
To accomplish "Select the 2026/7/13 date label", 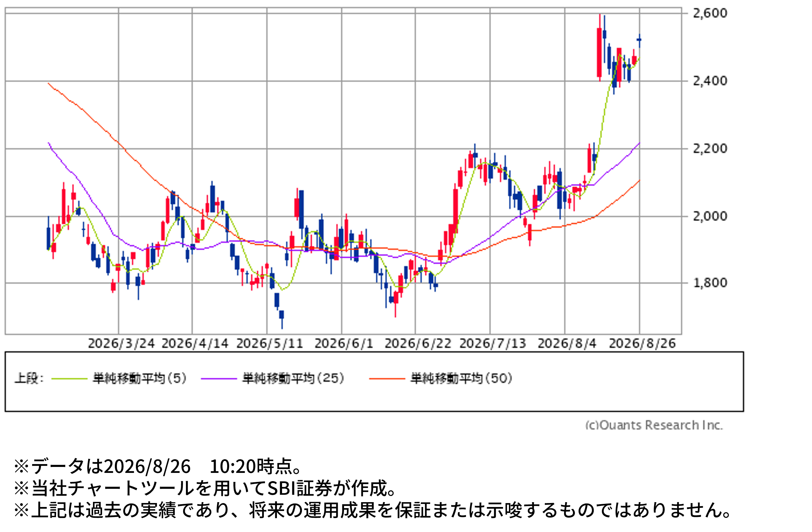I will pyautogui.click(x=493, y=343).
